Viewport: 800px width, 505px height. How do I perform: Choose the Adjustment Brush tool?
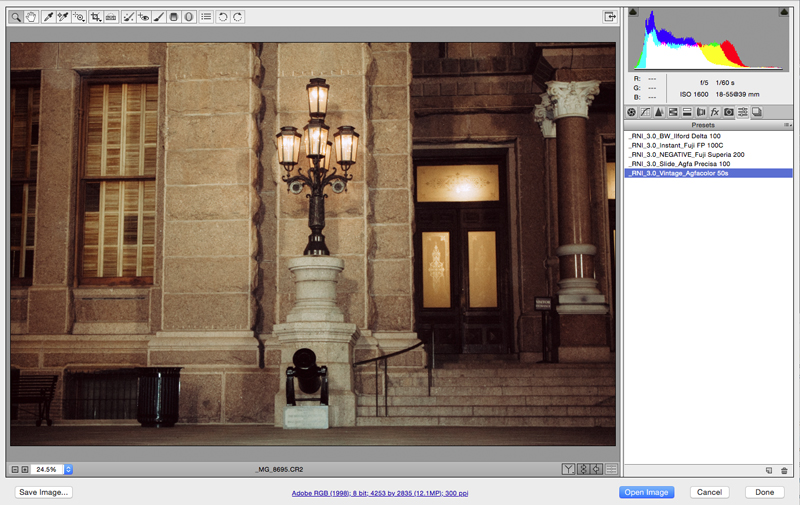coord(158,17)
